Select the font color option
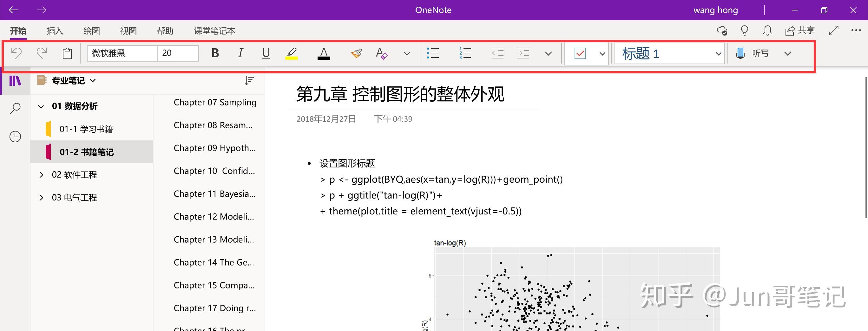 pyautogui.click(x=323, y=53)
